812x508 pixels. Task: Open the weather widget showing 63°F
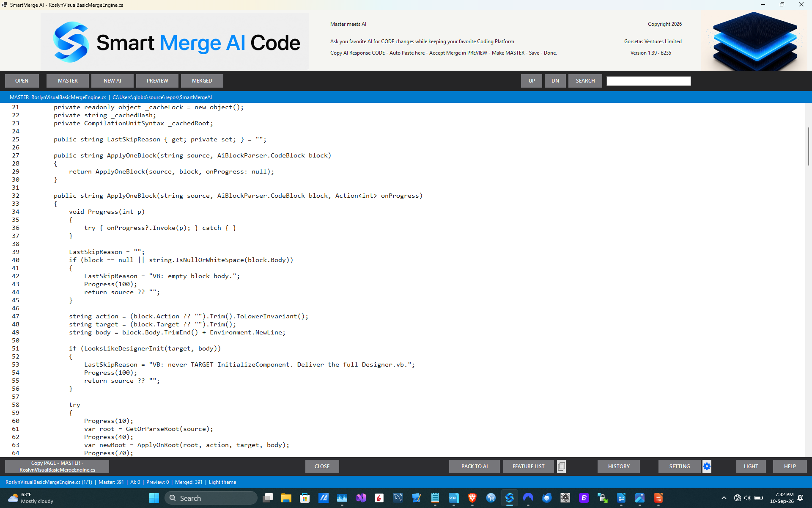[x=32, y=498]
